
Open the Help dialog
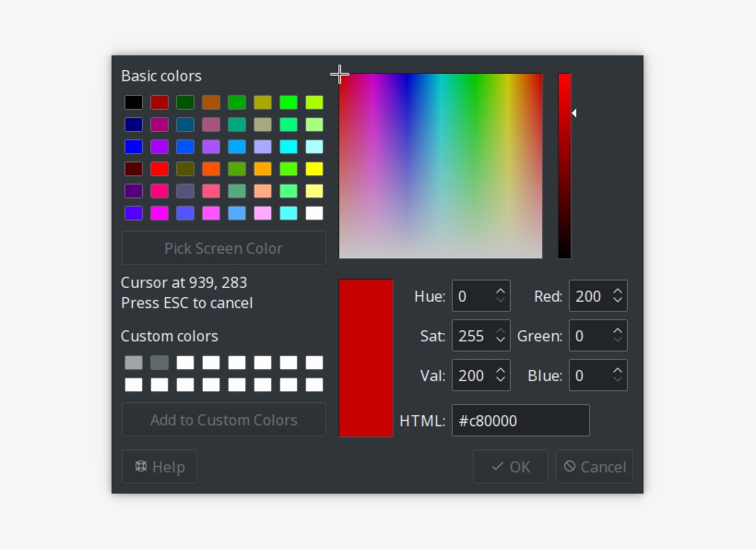159,466
